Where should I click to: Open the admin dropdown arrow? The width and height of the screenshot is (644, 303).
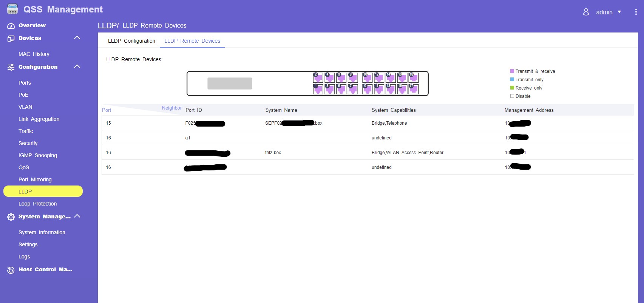point(619,12)
